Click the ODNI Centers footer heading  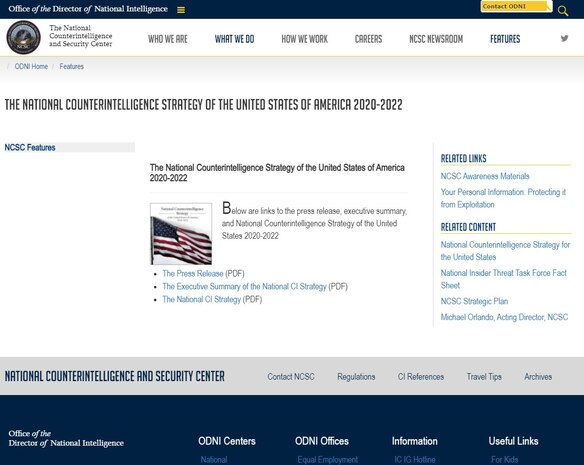pos(227,441)
